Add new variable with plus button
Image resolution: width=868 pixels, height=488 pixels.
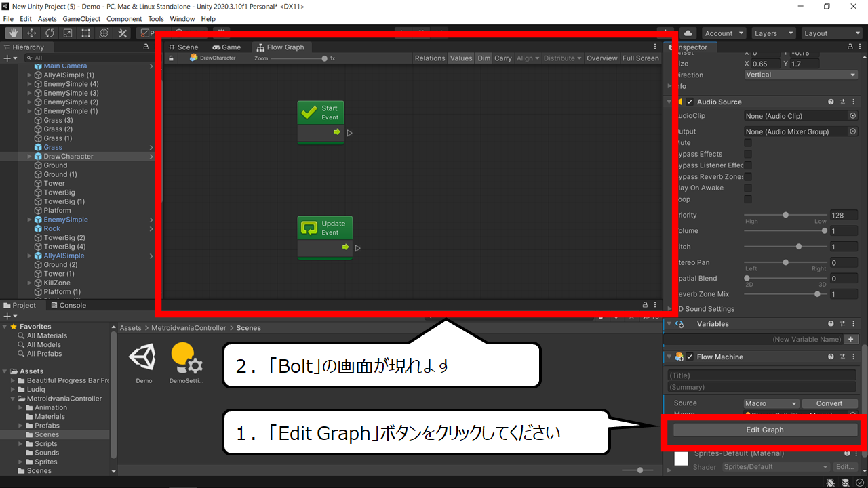pyautogui.click(x=851, y=339)
